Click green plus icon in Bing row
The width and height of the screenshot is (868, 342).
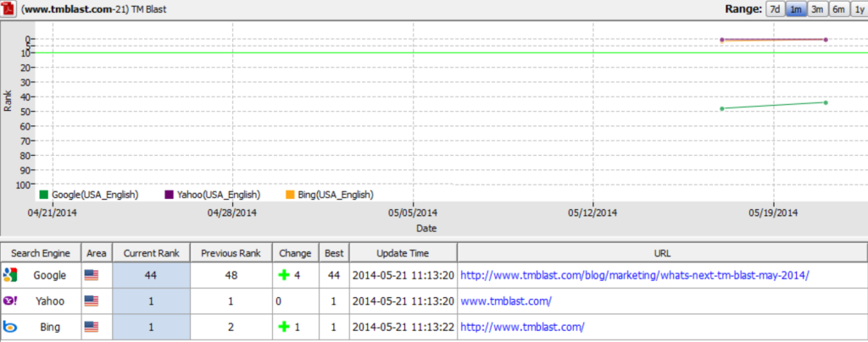click(x=284, y=327)
